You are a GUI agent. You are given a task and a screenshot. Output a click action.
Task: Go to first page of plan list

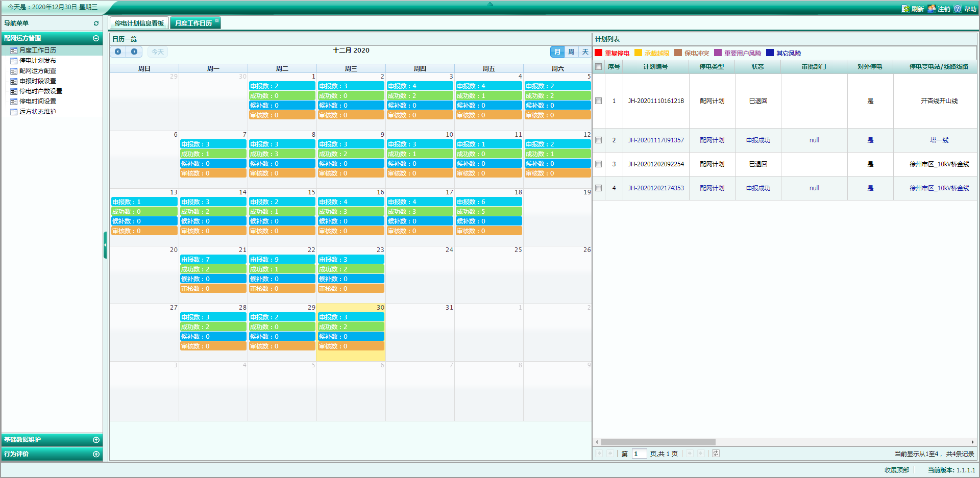pos(599,454)
